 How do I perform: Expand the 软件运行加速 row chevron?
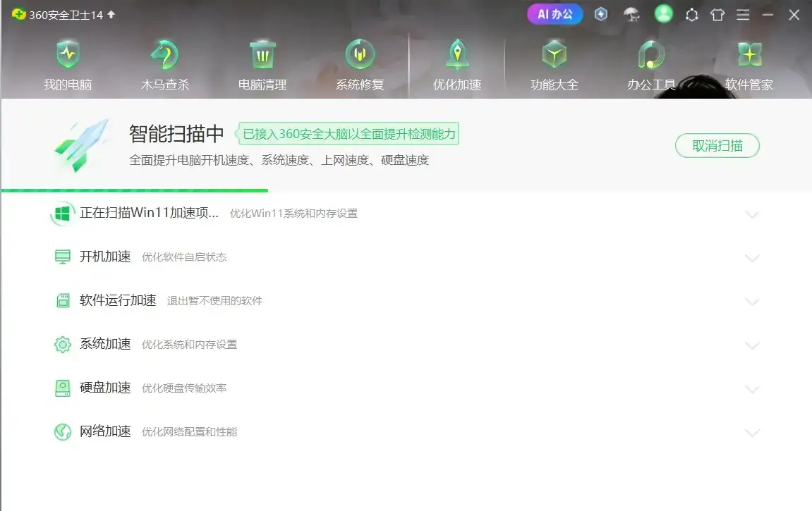tap(752, 302)
